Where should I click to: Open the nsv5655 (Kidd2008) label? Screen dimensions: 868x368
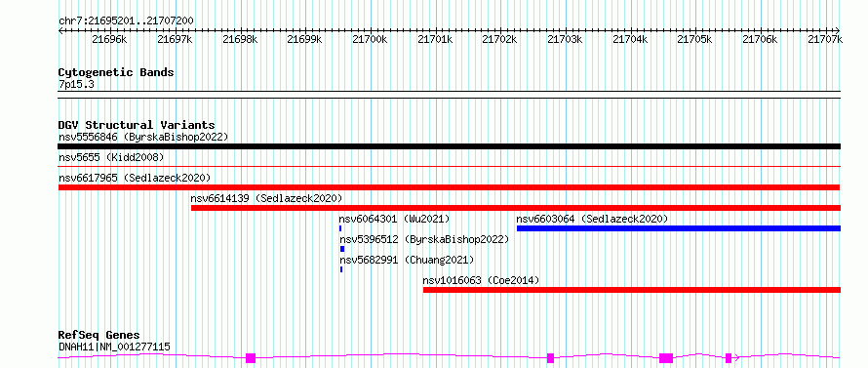coord(111,157)
